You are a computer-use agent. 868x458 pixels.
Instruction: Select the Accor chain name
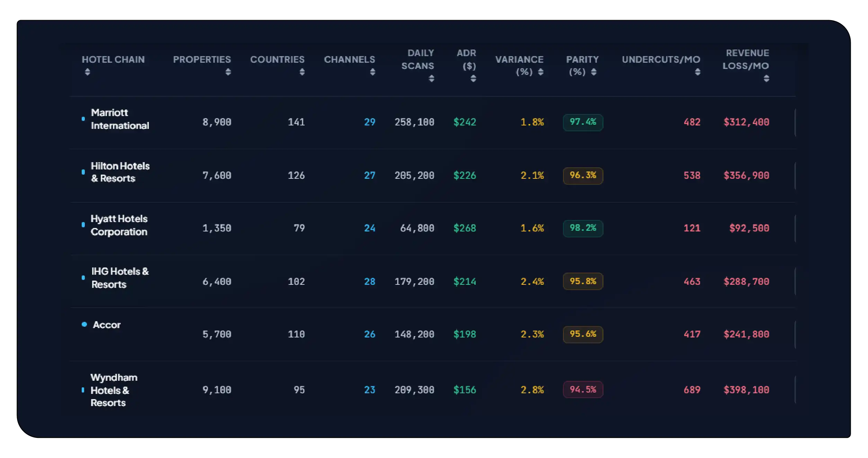click(107, 325)
